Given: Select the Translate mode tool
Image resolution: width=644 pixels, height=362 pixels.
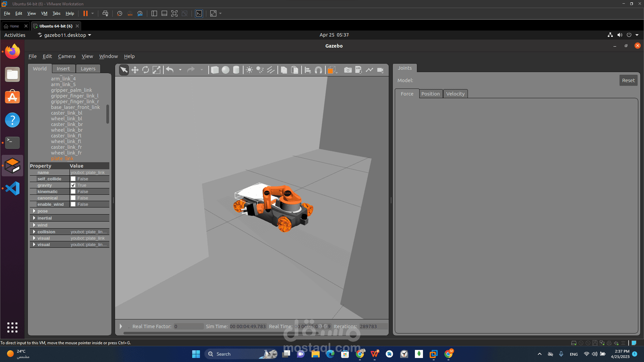Looking at the screenshot, I should click(135, 70).
